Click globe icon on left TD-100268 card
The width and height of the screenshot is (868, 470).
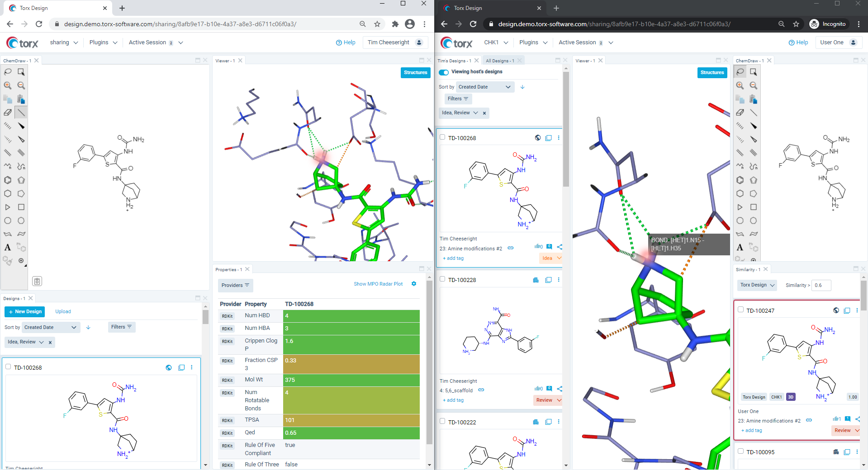169,367
